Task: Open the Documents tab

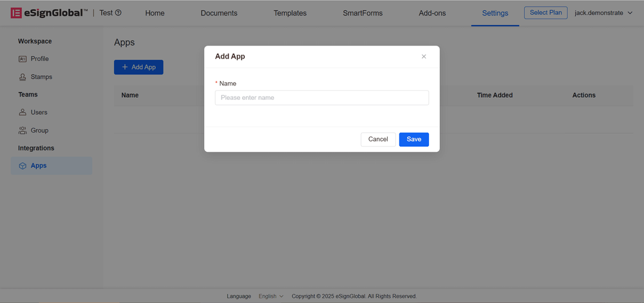Action: pyautogui.click(x=219, y=13)
